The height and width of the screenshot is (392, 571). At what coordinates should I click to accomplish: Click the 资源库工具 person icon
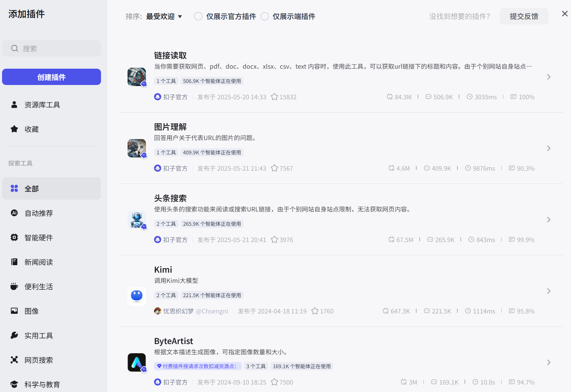coord(14,104)
